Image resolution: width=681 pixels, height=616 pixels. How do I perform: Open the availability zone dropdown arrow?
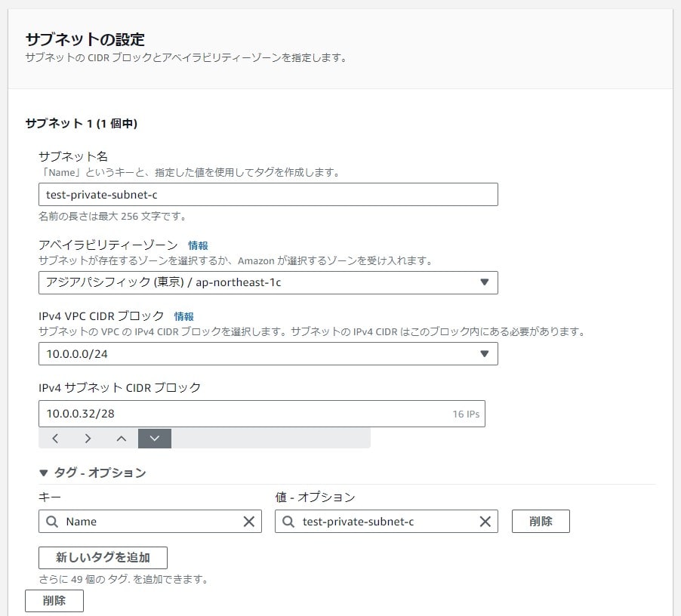click(485, 282)
